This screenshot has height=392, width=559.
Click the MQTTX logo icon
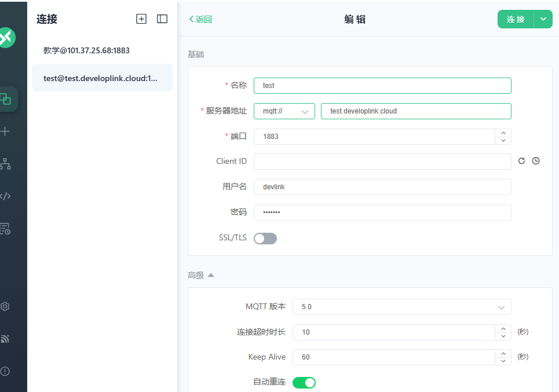(7, 38)
